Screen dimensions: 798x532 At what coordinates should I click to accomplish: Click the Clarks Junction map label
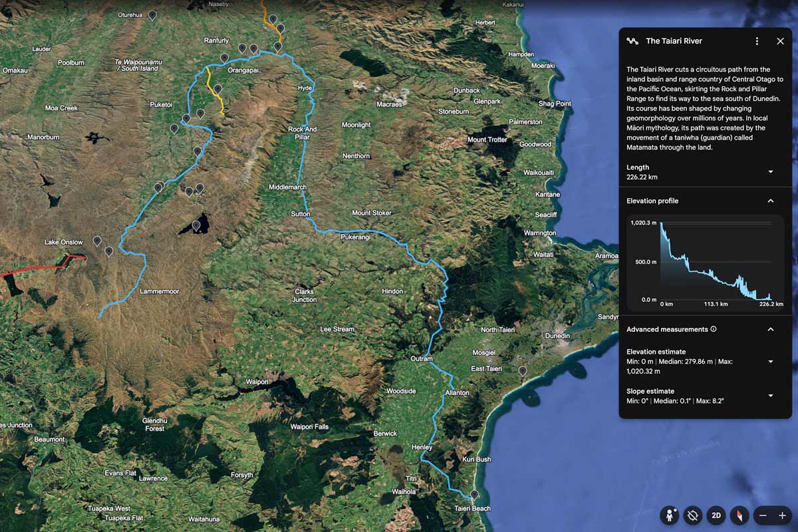[305, 295]
